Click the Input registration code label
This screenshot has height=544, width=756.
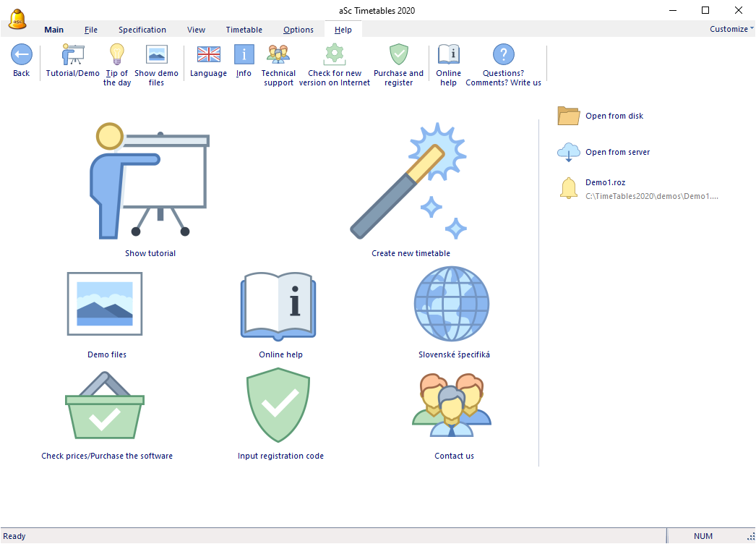coord(280,456)
